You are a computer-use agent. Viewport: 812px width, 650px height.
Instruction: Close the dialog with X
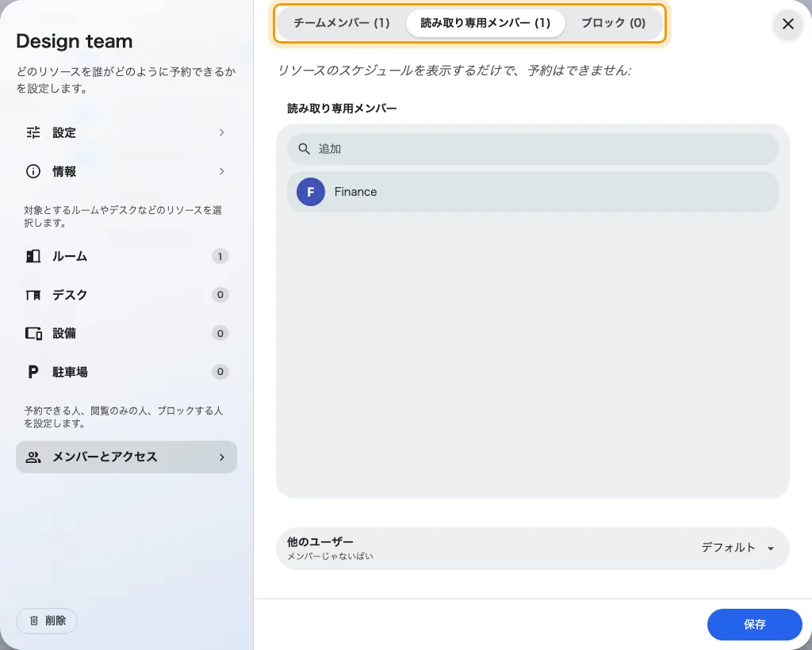point(787,24)
